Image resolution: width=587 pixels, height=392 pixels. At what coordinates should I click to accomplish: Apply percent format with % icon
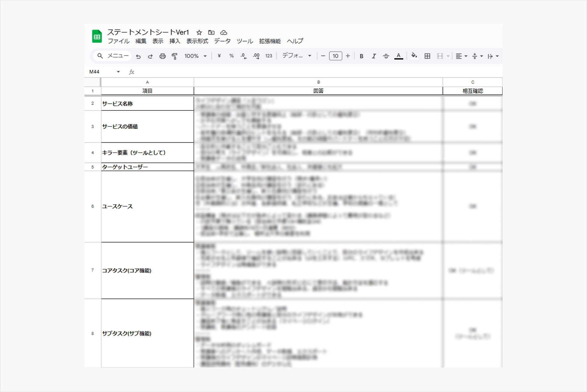pyautogui.click(x=231, y=56)
